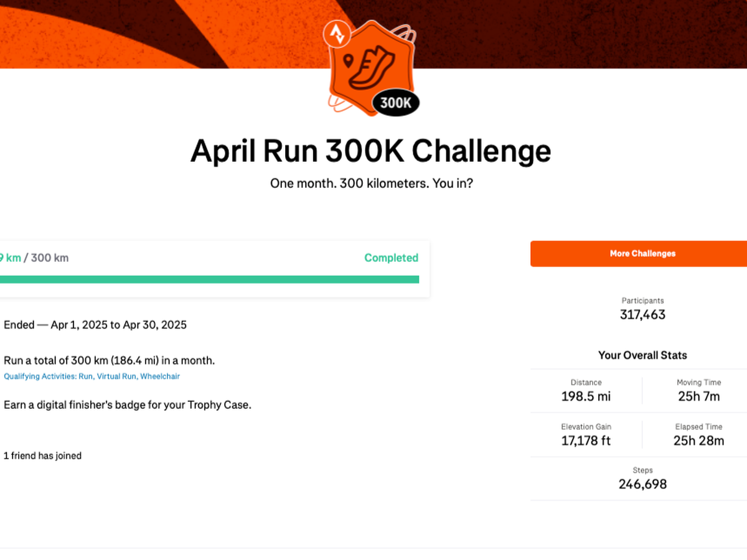Click the Ended date range text

tap(95, 325)
